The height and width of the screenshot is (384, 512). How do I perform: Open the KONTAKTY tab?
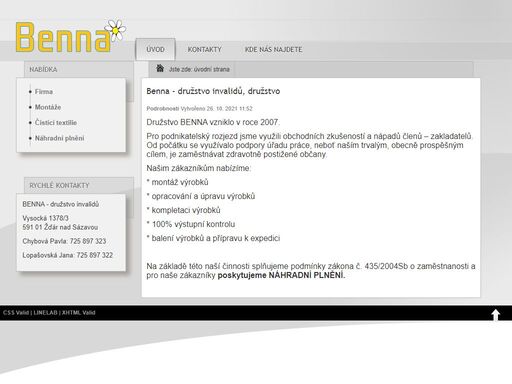(204, 49)
